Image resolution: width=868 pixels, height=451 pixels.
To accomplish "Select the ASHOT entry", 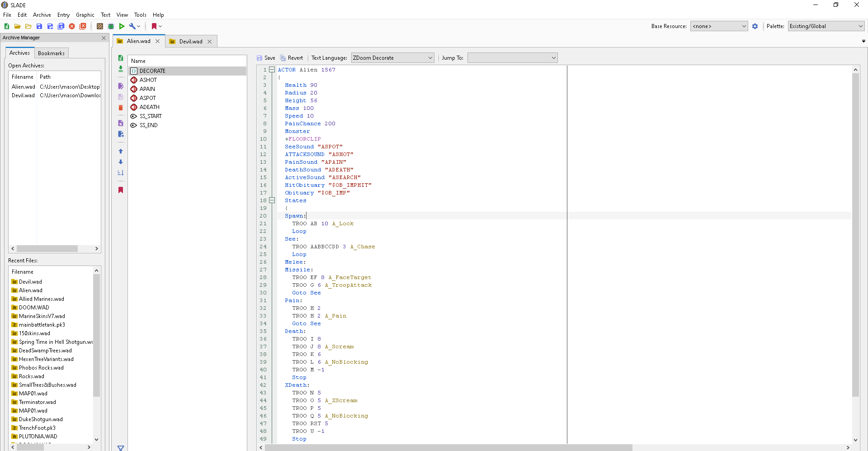I will coord(188,80).
